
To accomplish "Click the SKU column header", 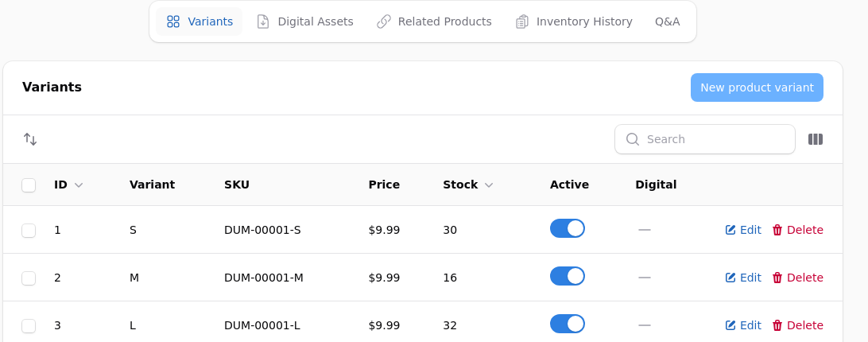I will (237, 185).
